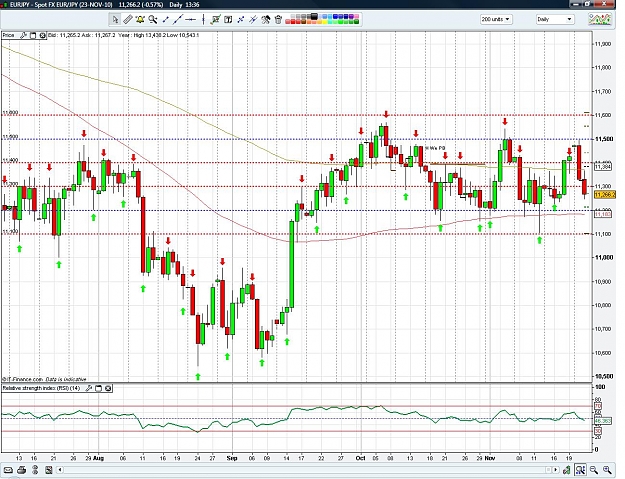This screenshot has width=625, height=479.
Task: Open the bell alert tool
Action: (140, 19)
